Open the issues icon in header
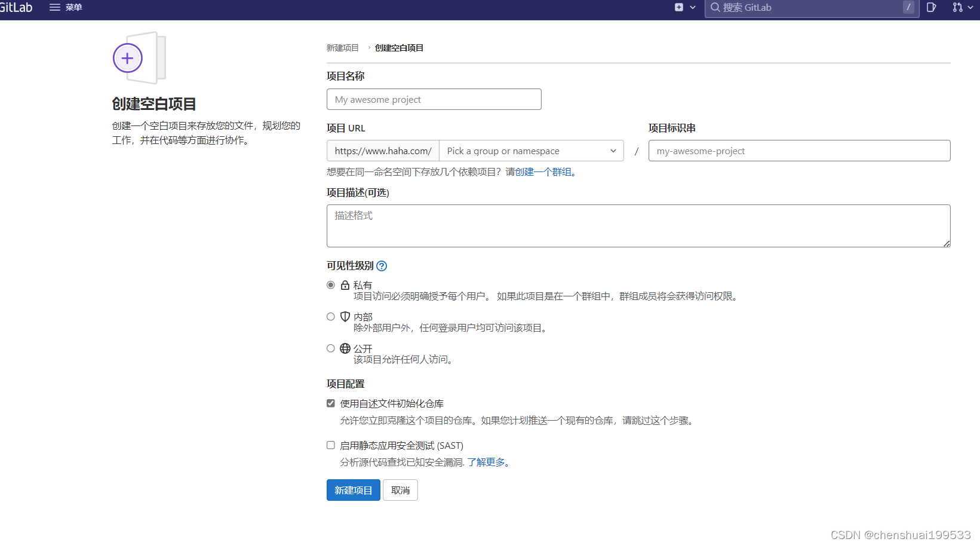Viewport: 980px width, 545px height. (x=931, y=7)
